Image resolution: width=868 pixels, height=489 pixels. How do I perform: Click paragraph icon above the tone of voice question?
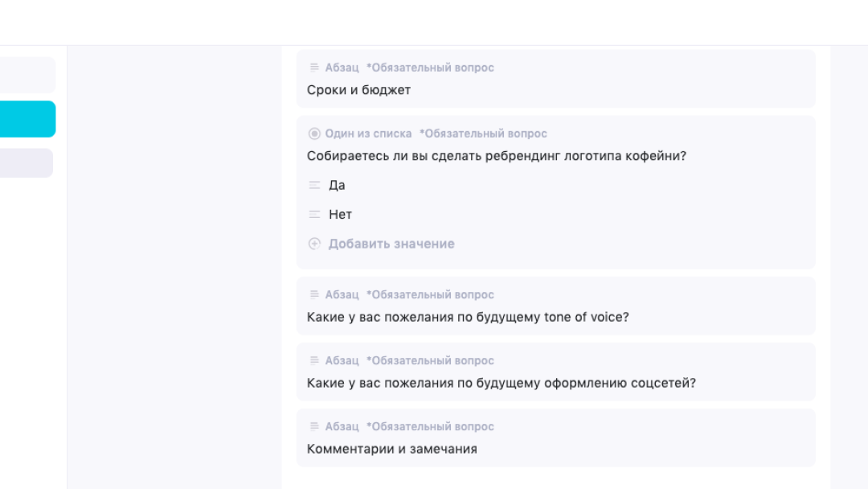pos(314,294)
